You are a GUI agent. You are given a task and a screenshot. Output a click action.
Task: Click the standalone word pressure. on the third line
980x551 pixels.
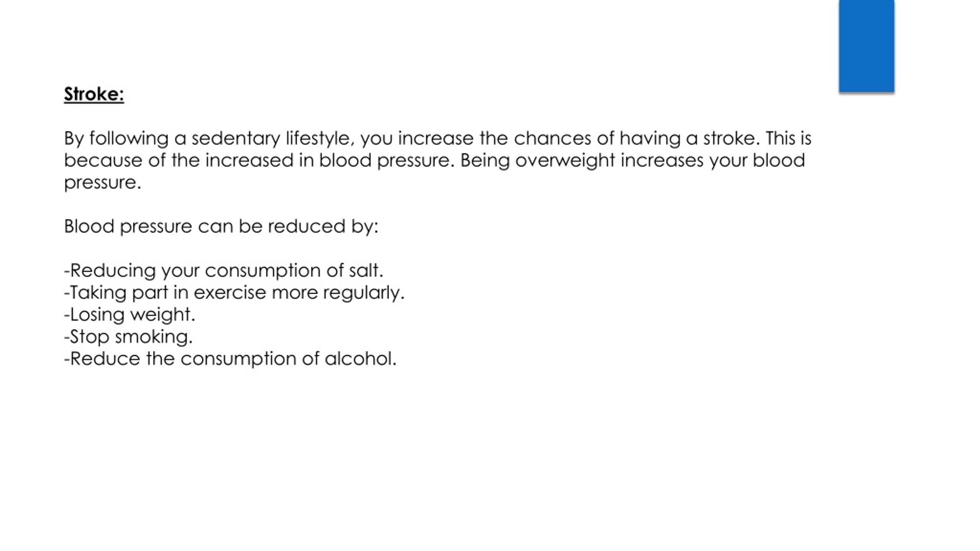tap(103, 183)
